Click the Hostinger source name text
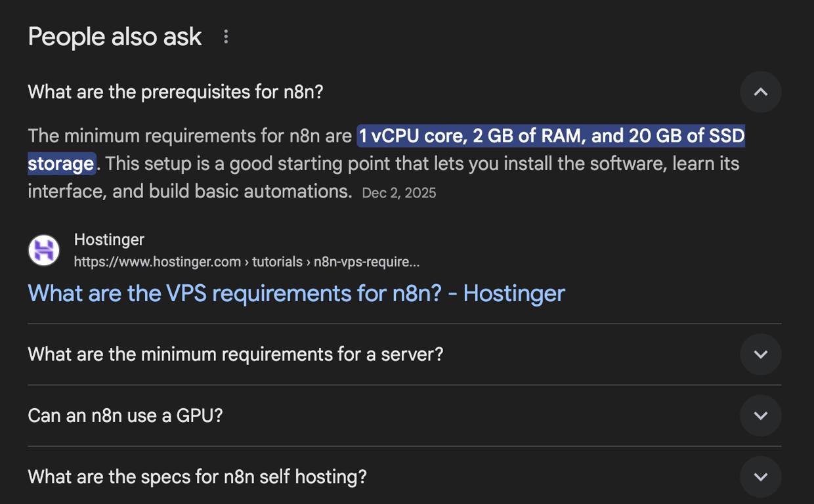814x504 pixels. 109,240
